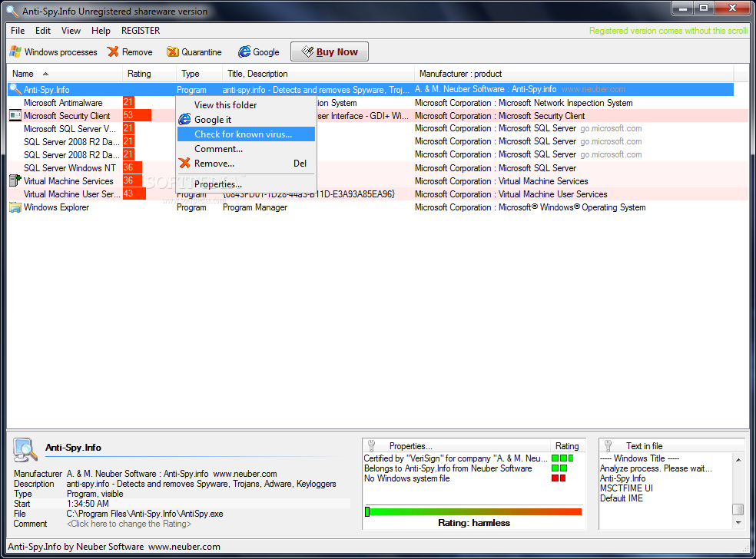
Task: Click the Windows processes toolbar label
Action: [x=61, y=52]
